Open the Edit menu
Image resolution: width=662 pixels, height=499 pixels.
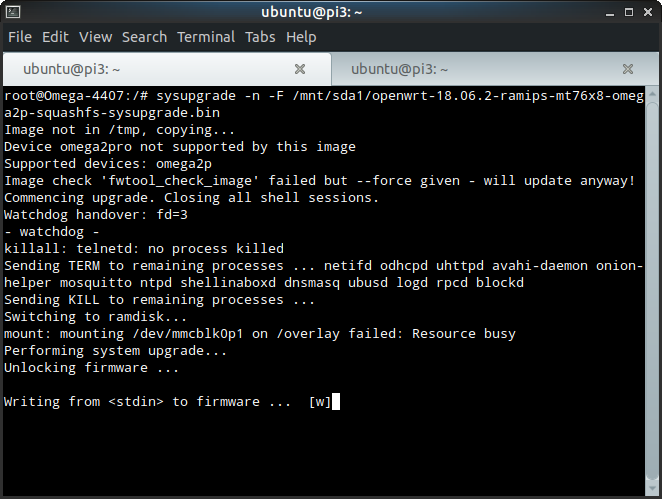pyautogui.click(x=55, y=37)
